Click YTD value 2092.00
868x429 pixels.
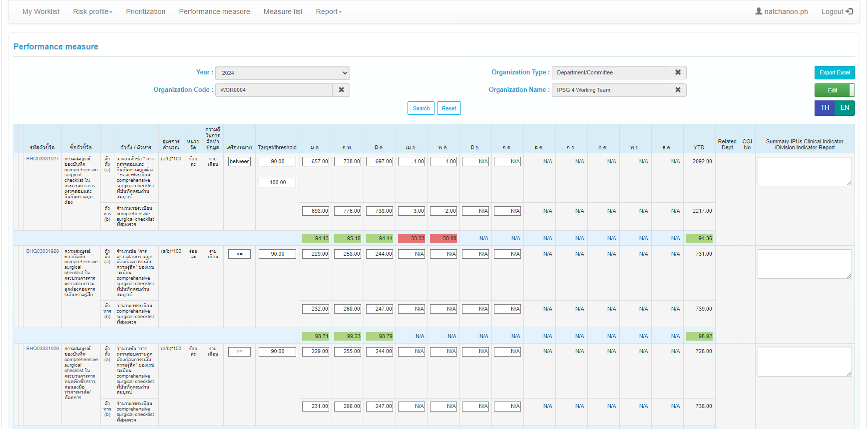702,161
